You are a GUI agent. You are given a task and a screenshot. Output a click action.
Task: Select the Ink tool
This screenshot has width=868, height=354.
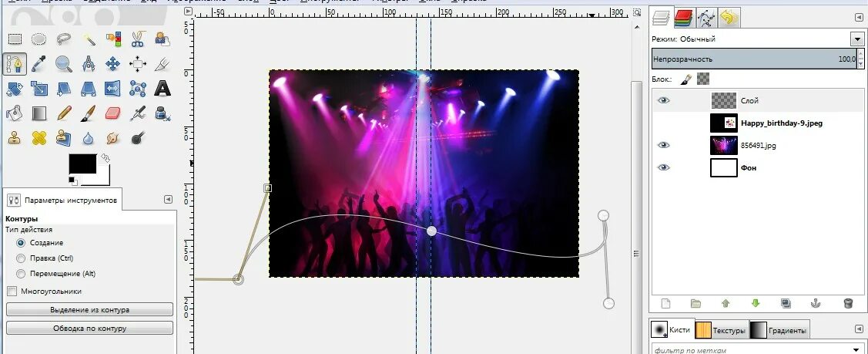click(163, 113)
